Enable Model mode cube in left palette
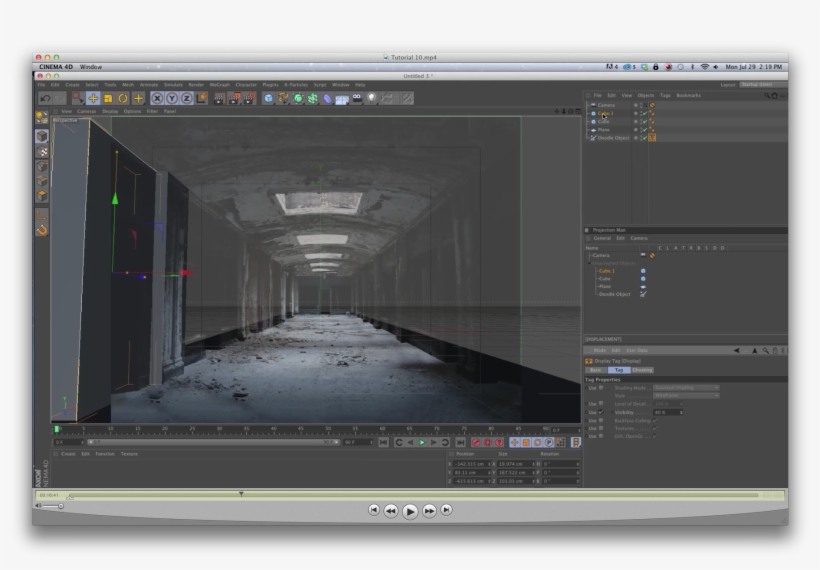The width and height of the screenshot is (820, 570). point(42,136)
